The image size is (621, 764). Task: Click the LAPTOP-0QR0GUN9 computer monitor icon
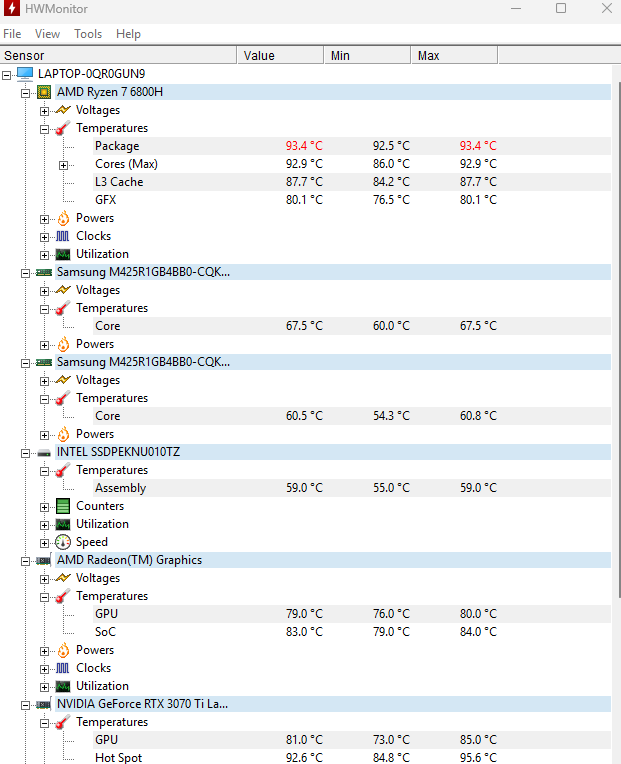coord(25,74)
